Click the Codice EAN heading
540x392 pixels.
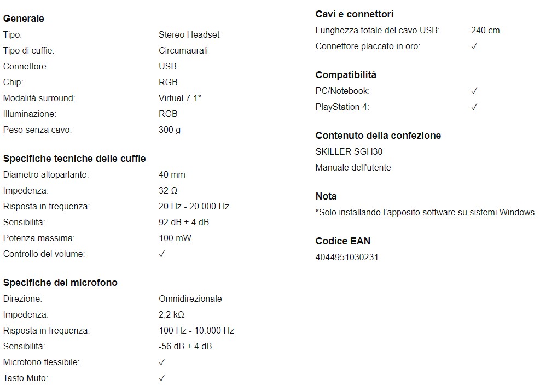tap(342, 241)
